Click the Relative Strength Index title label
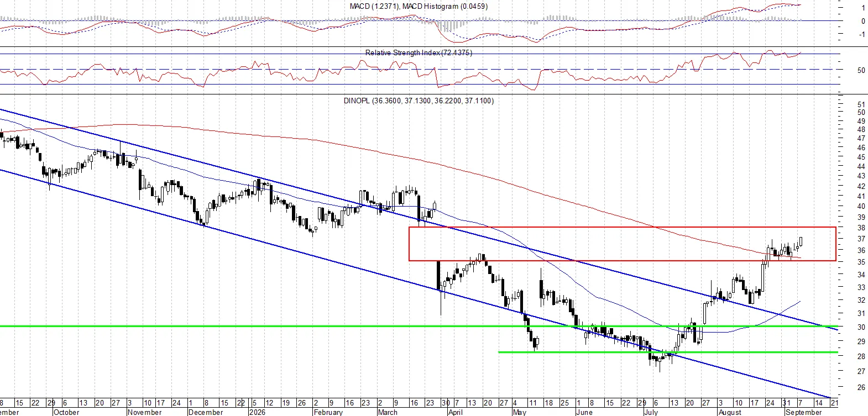The height and width of the screenshot is (416, 868). [x=419, y=52]
